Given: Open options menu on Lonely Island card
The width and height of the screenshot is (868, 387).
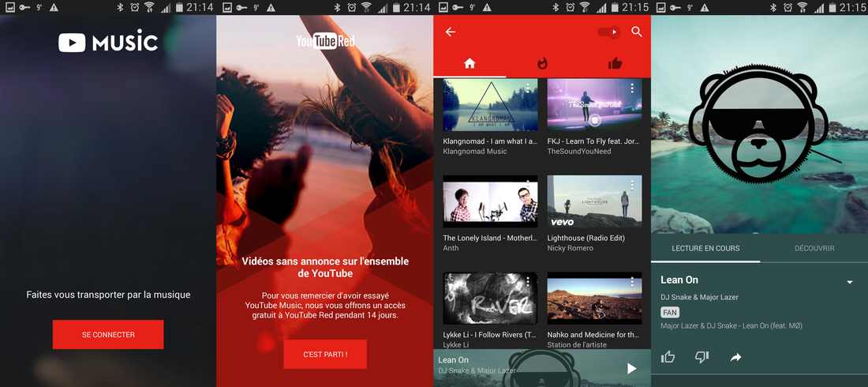Looking at the screenshot, I should [x=528, y=185].
